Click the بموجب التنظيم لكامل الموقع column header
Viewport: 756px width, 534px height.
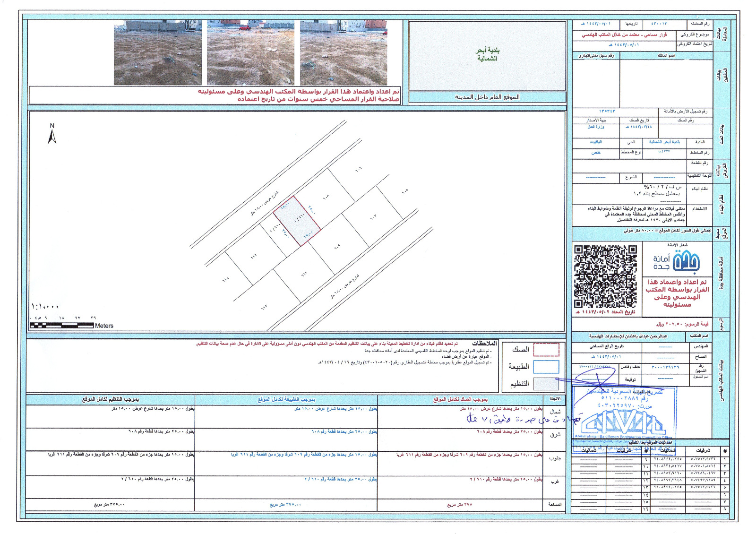point(111,399)
